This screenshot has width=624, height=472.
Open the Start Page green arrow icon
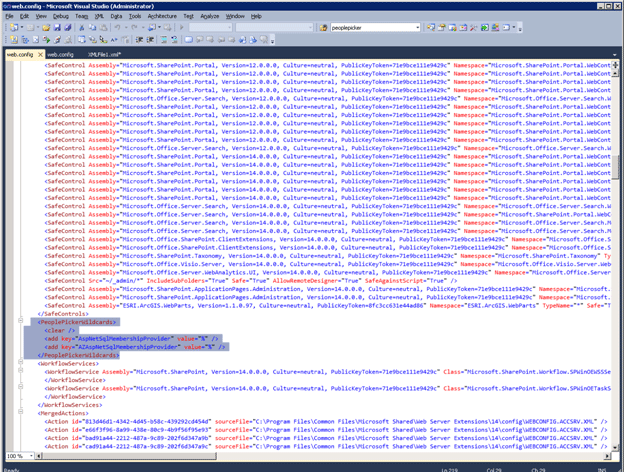tap(484, 27)
